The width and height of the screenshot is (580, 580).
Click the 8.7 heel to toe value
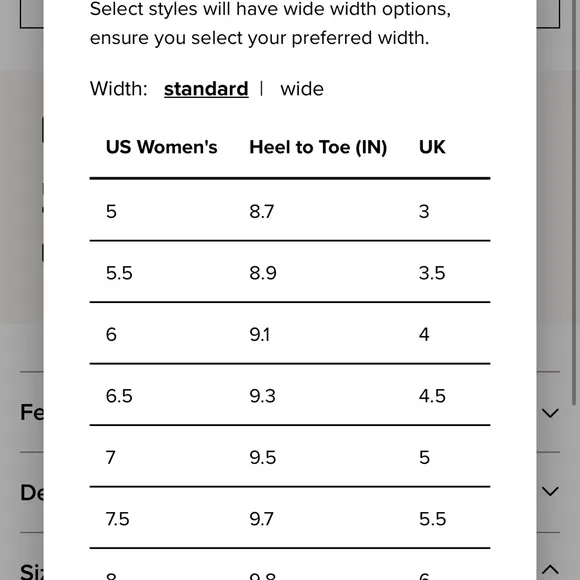(262, 212)
